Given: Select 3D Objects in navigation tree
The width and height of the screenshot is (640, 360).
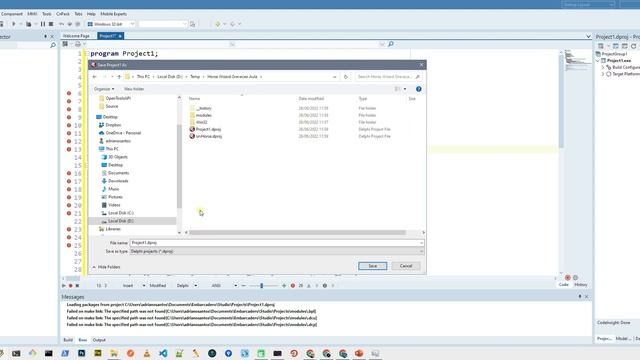Looking at the screenshot, I should pyautogui.click(x=118, y=157).
